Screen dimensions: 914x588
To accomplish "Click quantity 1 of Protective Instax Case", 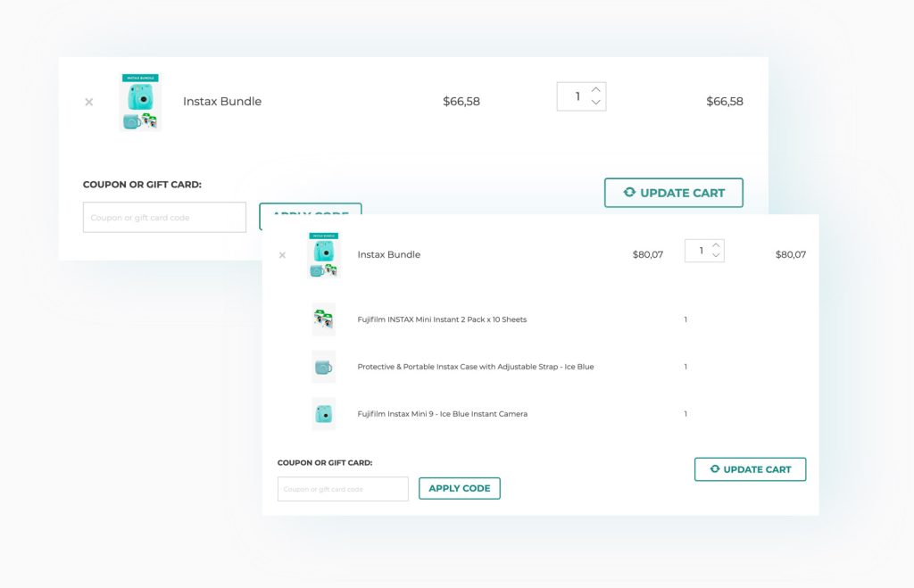I will pyautogui.click(x=685, y=367).
